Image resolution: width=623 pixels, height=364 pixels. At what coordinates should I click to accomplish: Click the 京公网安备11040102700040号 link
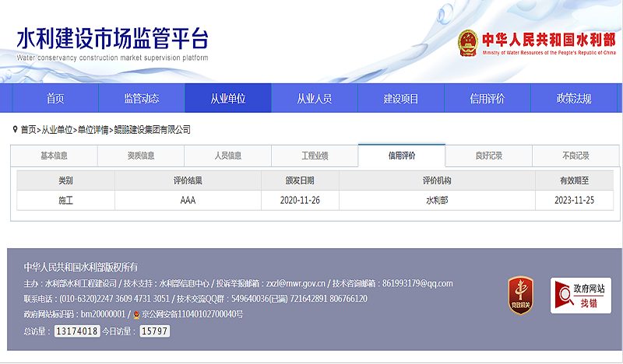click(192, 314)
